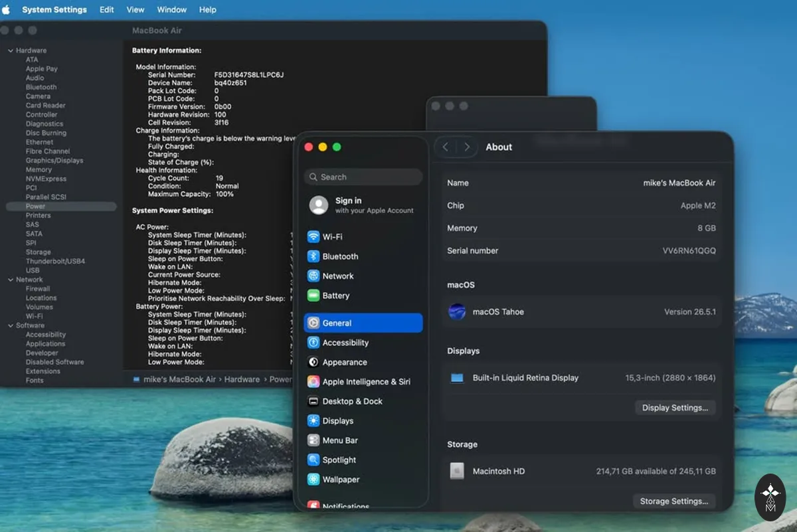Click the Spotlight magnifier icon in sidebar

tap(313, 460)
